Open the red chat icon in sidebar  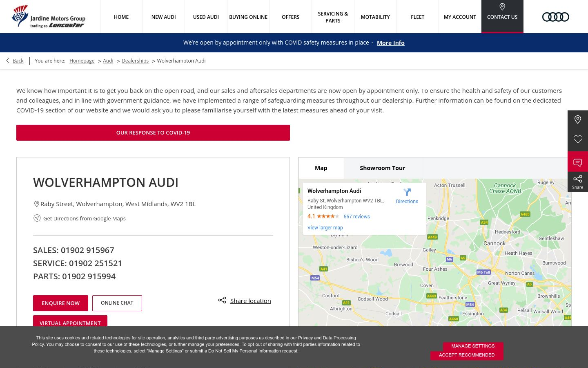tap(578, 162)
